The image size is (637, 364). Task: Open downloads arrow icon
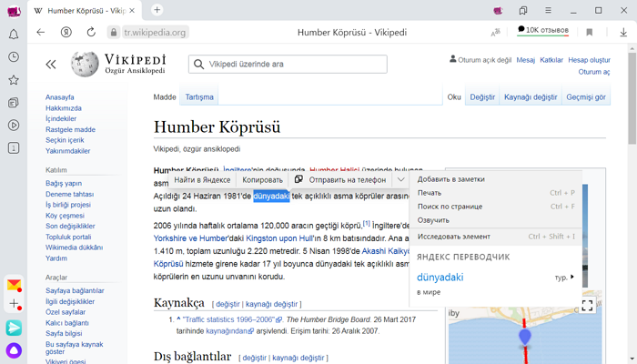point(623,33)
